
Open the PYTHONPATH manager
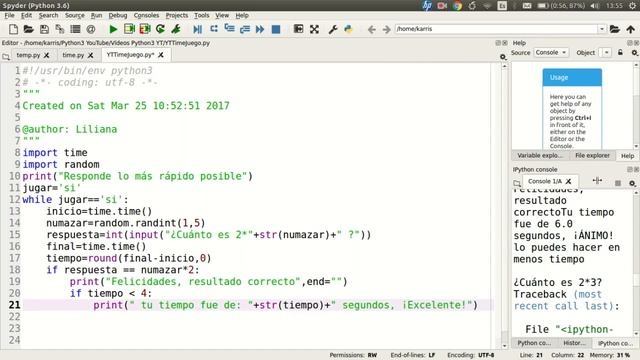348,29
